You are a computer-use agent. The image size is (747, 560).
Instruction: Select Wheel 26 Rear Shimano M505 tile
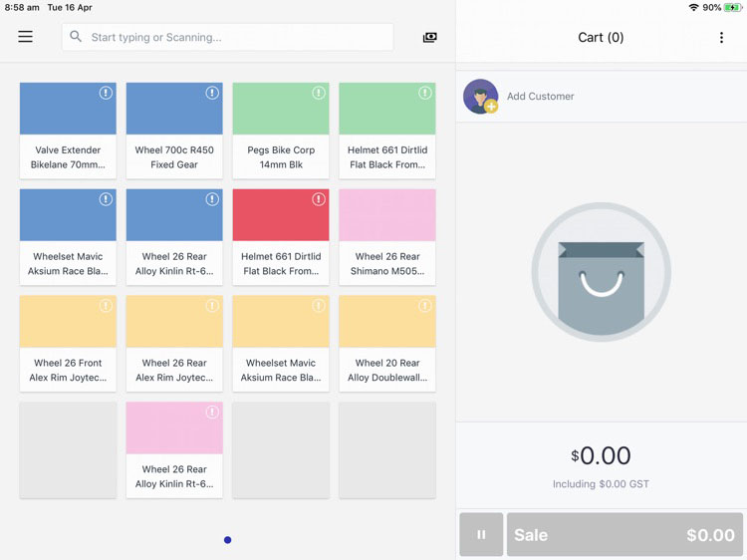point(387,237)
